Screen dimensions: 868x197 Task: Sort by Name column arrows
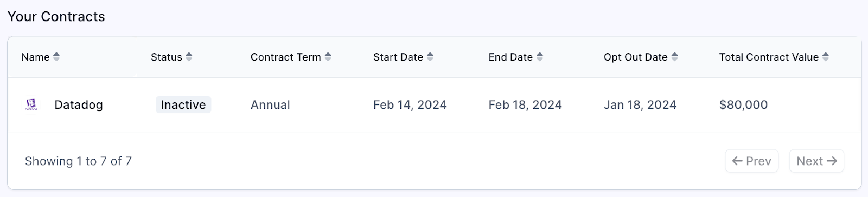[56, 57]
